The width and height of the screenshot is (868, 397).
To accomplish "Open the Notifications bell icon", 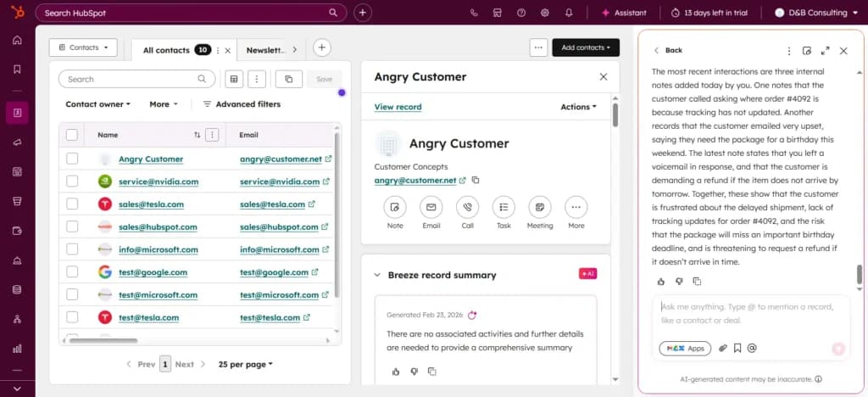I will [569, 13].
